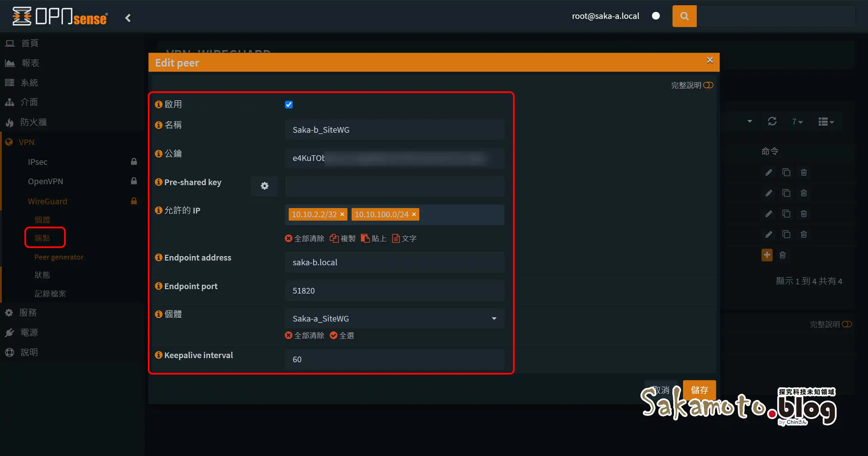This screenshot has height=456, width=868.
Task: Save the peer with the 儲存 button
Action: pyautogui.click(x=699, y=390)
